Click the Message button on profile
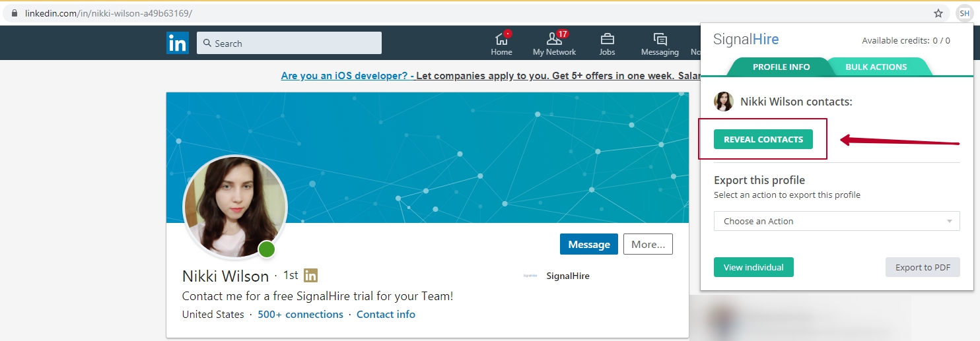Image resolution: width=980 pixels, height=341 pixels. [x=589, y=244]
